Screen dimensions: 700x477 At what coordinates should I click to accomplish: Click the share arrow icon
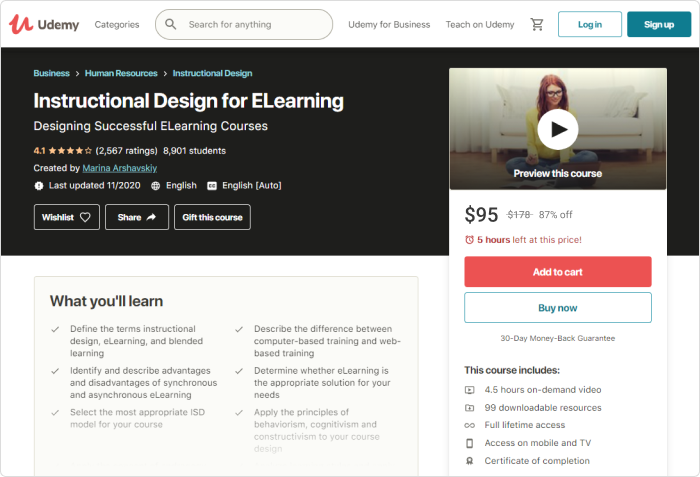pos(151,217)
